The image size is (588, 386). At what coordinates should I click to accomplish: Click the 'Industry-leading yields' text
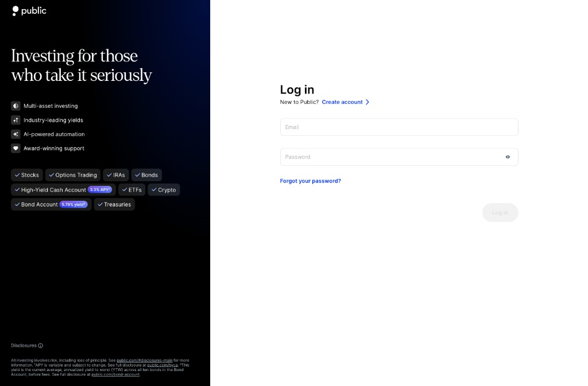pyautogui.click(x=53, y=120)
